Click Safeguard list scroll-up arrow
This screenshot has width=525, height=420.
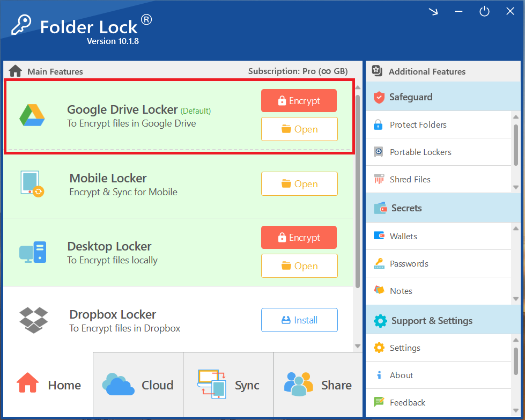[x=516, y=117]
